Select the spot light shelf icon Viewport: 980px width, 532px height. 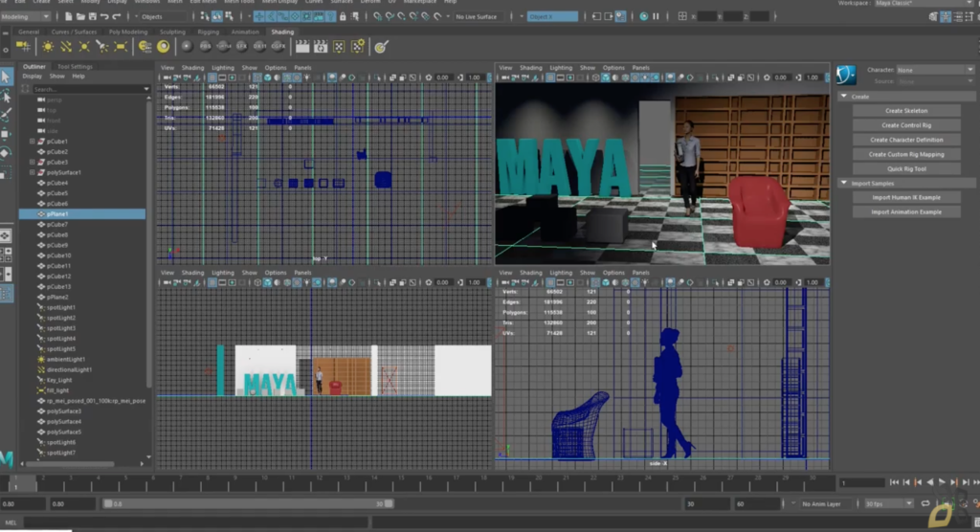pos(101,47)
